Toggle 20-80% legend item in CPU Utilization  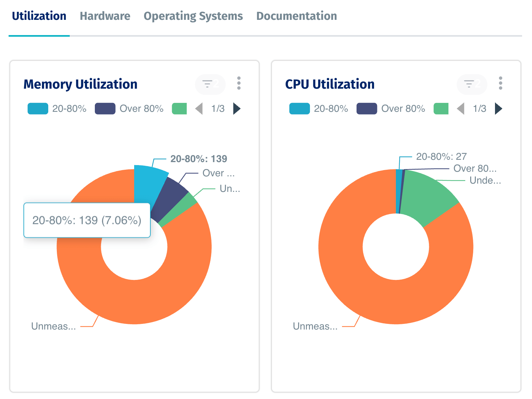click(x=319, y=109)
